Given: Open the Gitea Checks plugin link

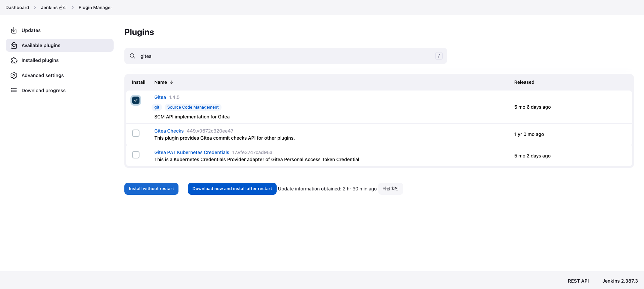Looking at the screenshot, I should pyautogui.click(x=169, y=131).
